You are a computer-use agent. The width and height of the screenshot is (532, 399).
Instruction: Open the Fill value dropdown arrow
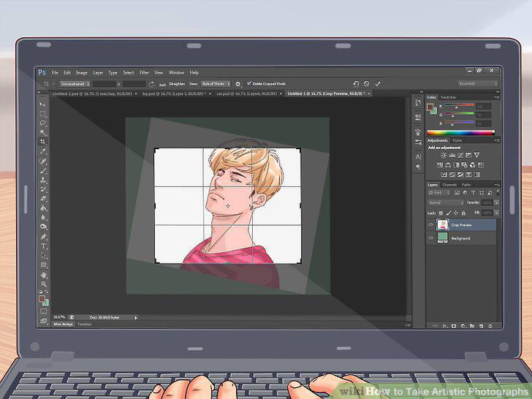click(497, 213)
